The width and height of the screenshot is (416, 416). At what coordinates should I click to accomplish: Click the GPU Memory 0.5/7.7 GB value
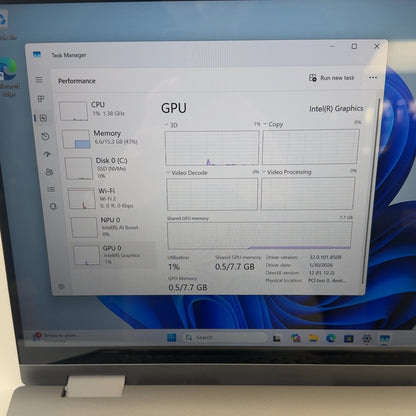pos(188,287)
